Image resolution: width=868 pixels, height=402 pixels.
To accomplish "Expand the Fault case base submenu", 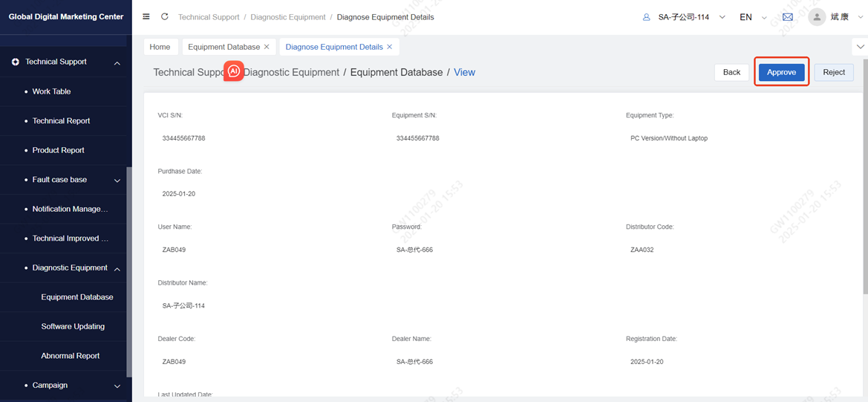I will [117, 180].
